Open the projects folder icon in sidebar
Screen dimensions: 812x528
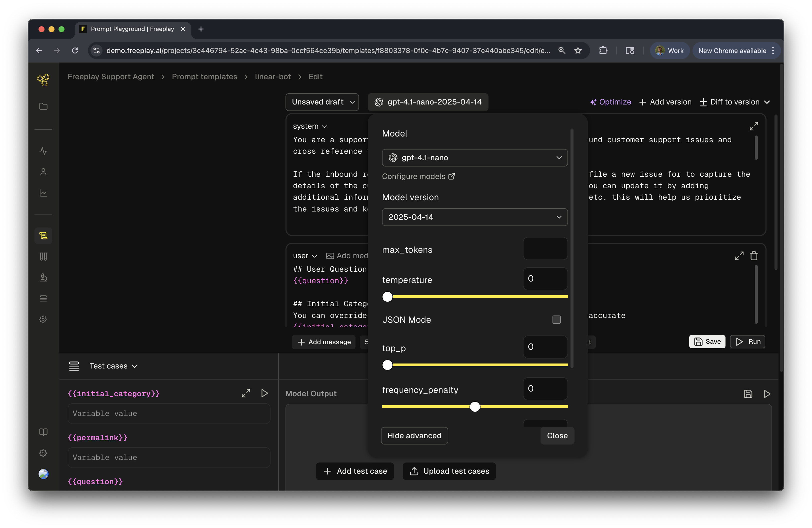pyautogui.click(x=43, y=106)
